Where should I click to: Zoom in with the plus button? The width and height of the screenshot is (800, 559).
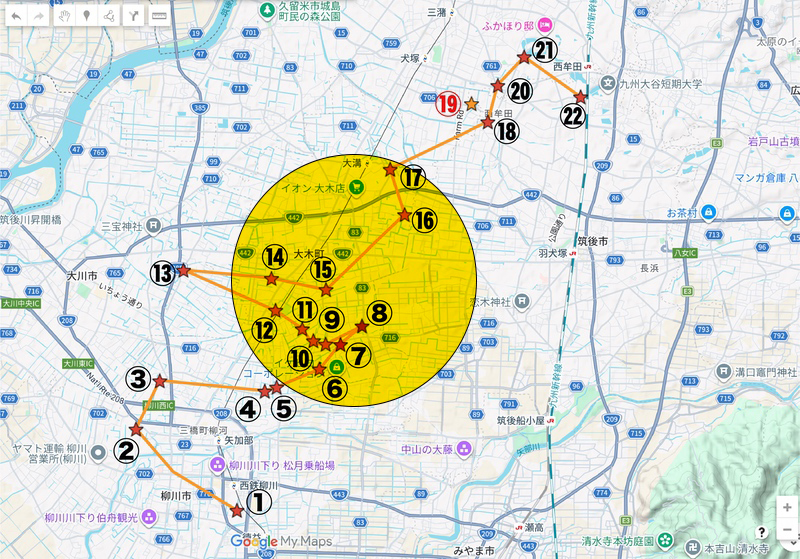787,507
